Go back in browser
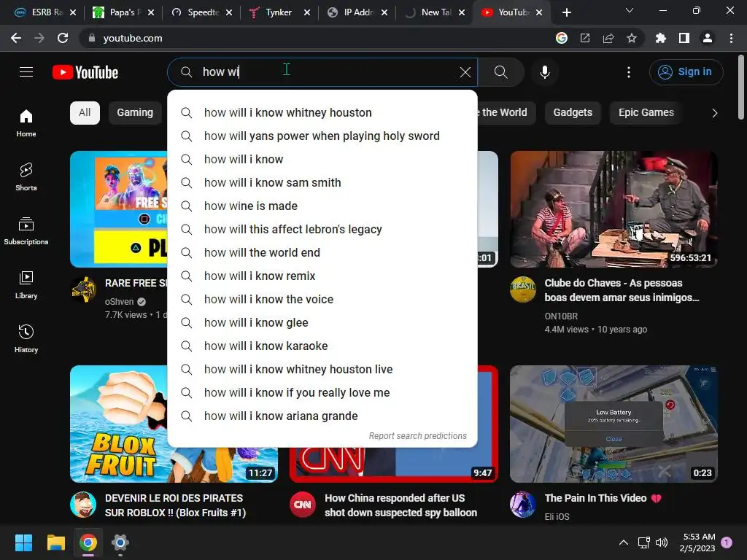 click(x=16, y=38)
